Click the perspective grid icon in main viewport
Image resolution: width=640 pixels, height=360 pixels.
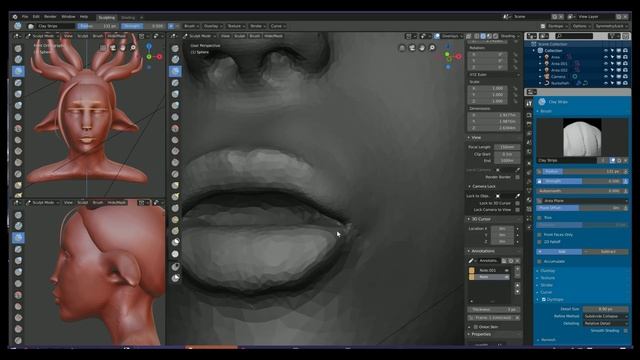[402, 48]
